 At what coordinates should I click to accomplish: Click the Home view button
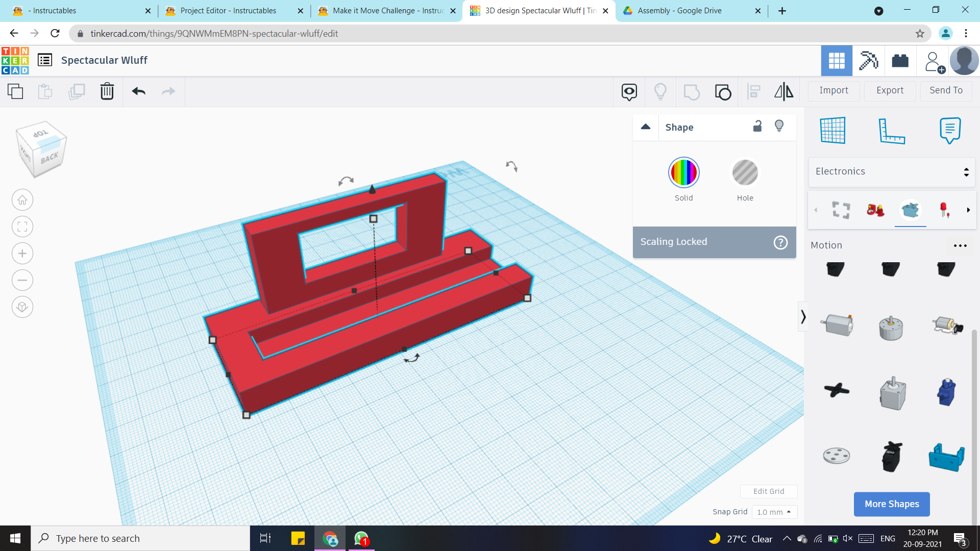coord(22,200)
